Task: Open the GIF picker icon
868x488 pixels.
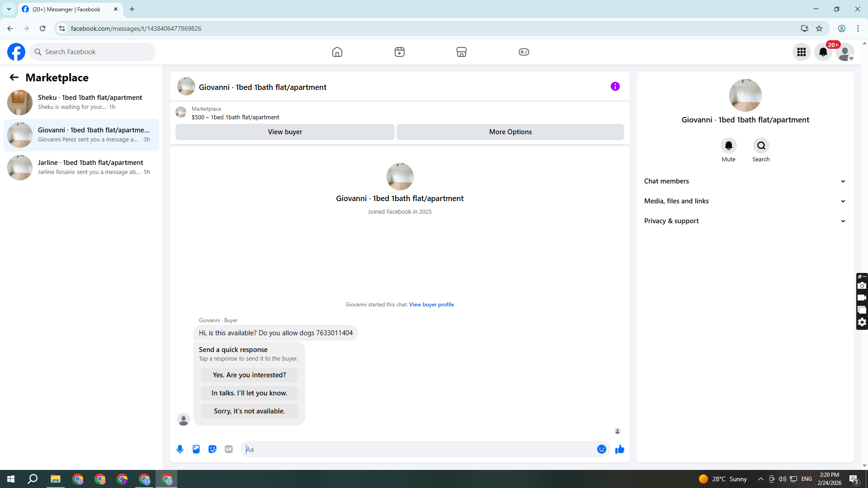Action: 229,449
